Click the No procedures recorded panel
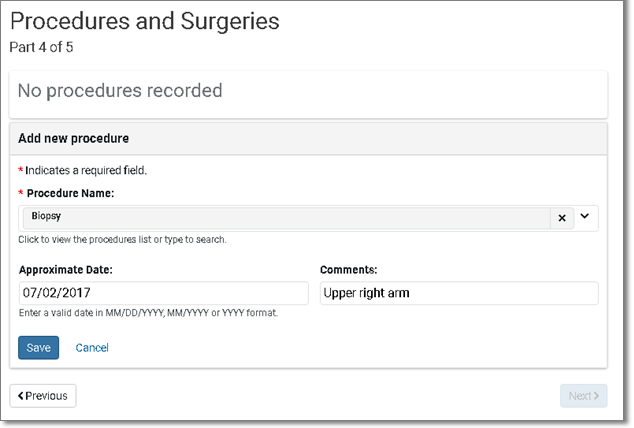Screen dimensions: 634x428 [309, 95]
